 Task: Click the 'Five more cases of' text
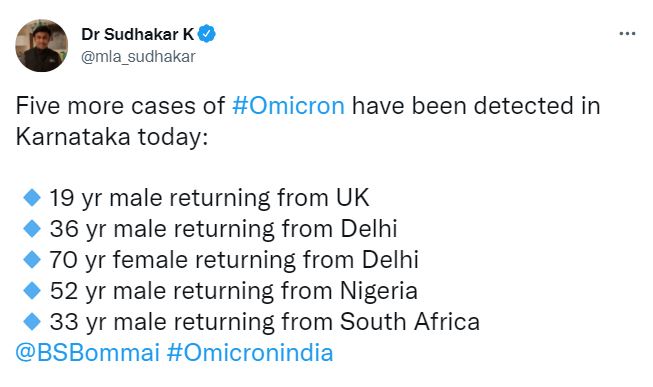[120, 105]
